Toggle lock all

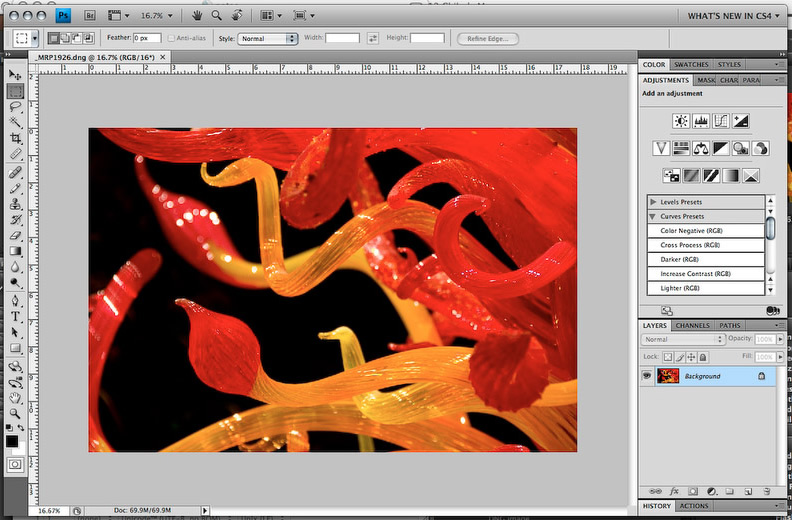pos(703,357)
